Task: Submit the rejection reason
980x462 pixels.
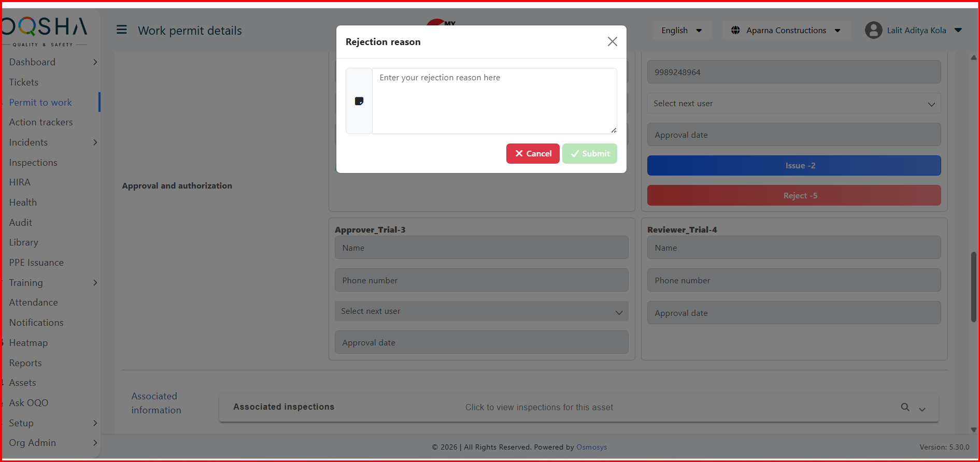Action: pyautogui.click(x=589, y=154)
